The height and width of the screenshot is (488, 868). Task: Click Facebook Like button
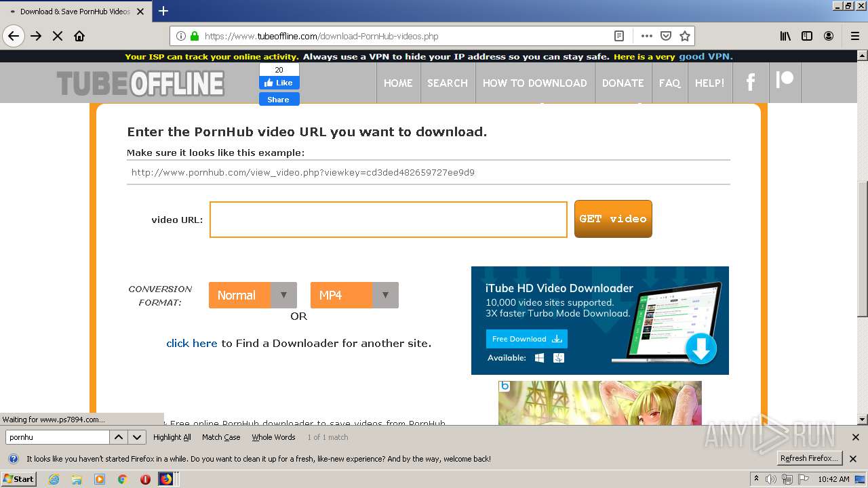279,83
